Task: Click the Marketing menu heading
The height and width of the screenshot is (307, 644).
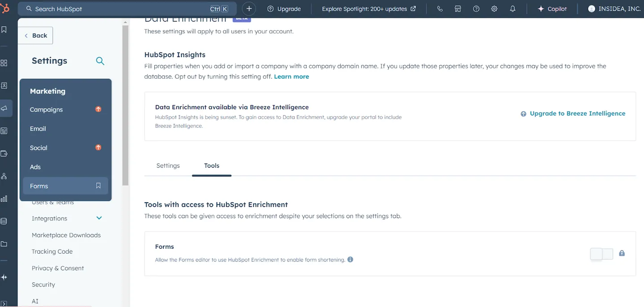Action: [x=48, y=91]
